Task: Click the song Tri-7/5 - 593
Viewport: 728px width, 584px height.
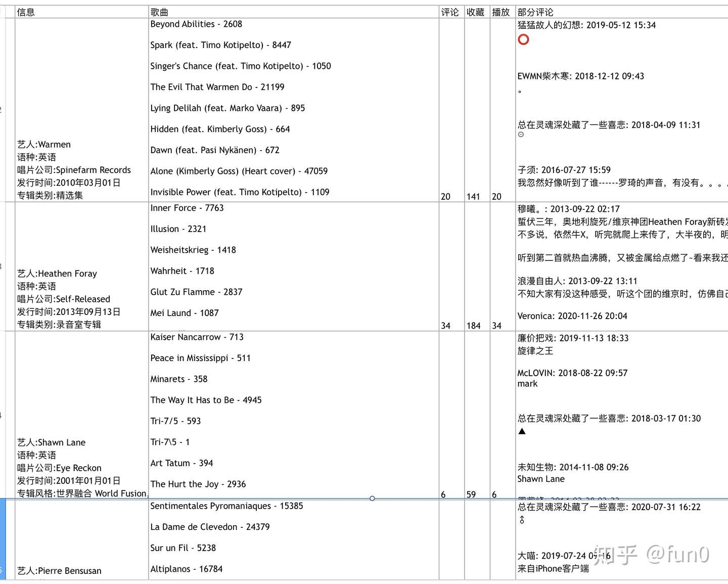Action: [x=175, y=421]
